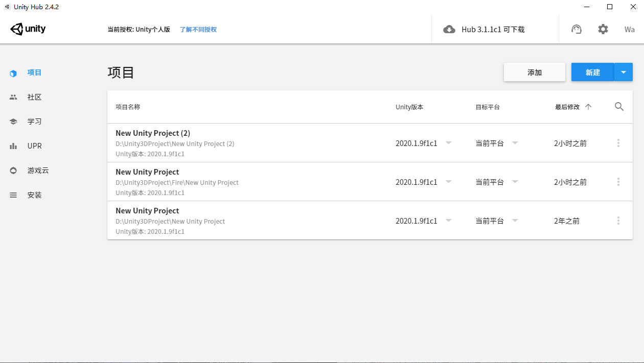
Task: Click the Unity logo in header
Action: [x=28, y=29]
